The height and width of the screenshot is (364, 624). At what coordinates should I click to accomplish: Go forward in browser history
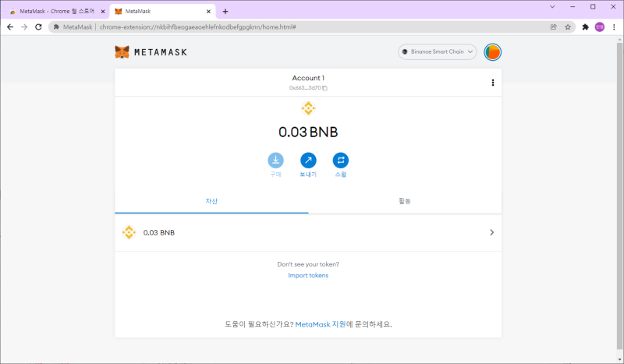point(24,27)
